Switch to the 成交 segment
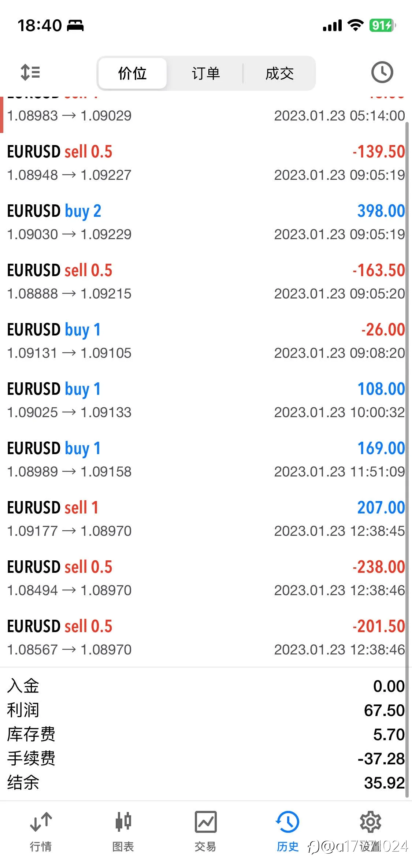The height and width of the screenshot is (868, 412). click(279, 73)
